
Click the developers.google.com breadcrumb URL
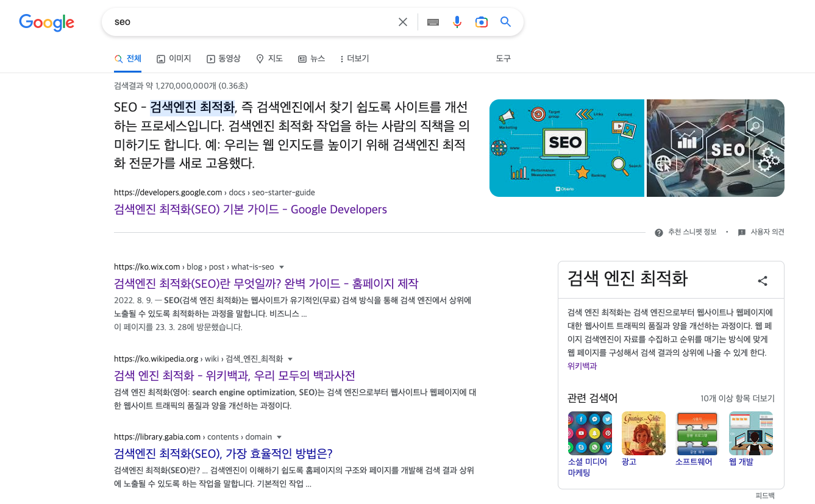pos(215,193)
